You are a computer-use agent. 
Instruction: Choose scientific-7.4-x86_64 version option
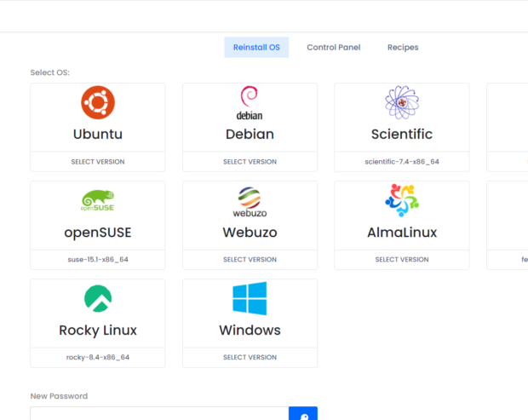401,162
